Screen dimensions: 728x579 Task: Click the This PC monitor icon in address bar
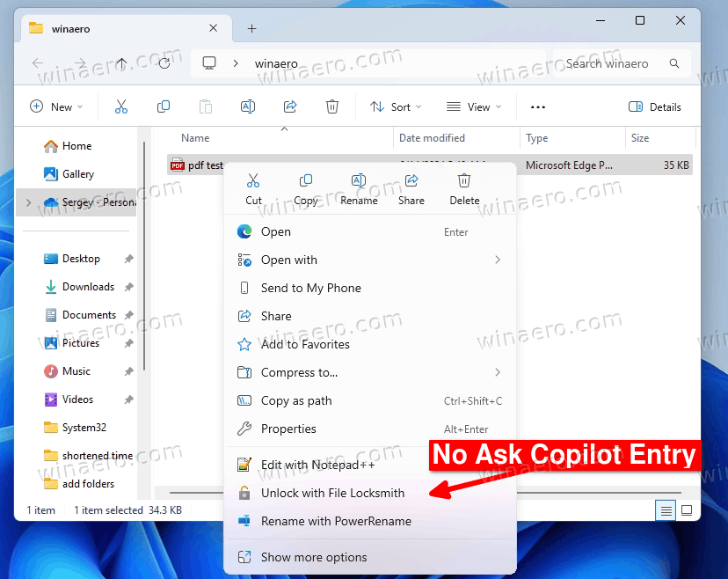pos(209,62)
